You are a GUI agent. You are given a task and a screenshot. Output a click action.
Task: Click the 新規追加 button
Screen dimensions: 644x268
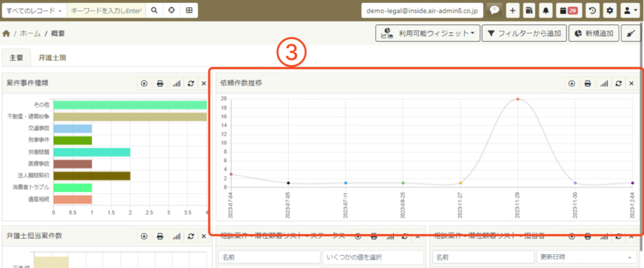click(593, 33)
